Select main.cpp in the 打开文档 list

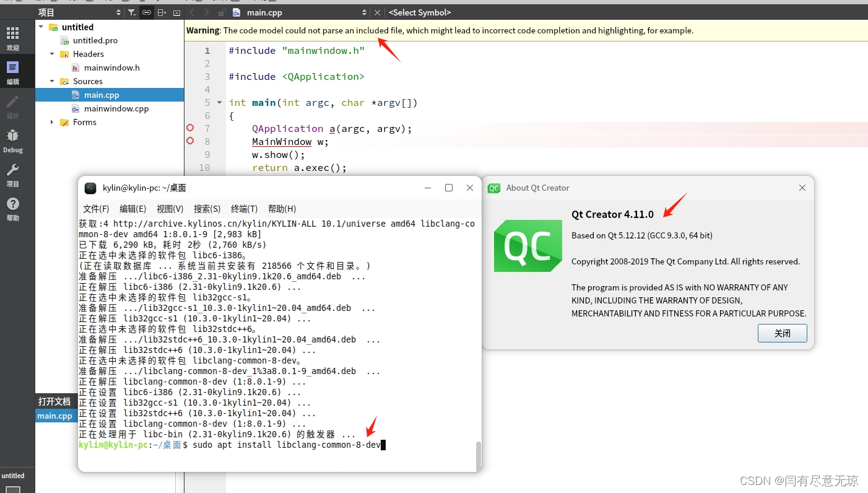pyautogui.click(x=55, y=416)
